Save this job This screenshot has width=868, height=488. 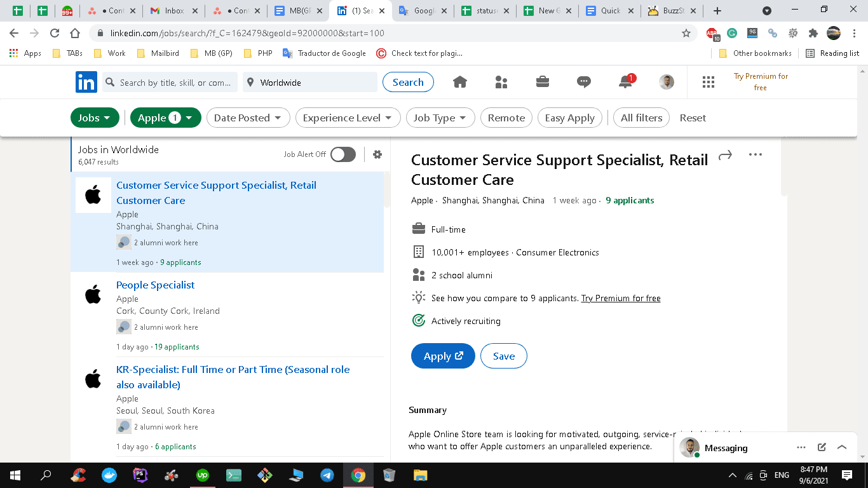pyautogui.click(x=504, y=356)
